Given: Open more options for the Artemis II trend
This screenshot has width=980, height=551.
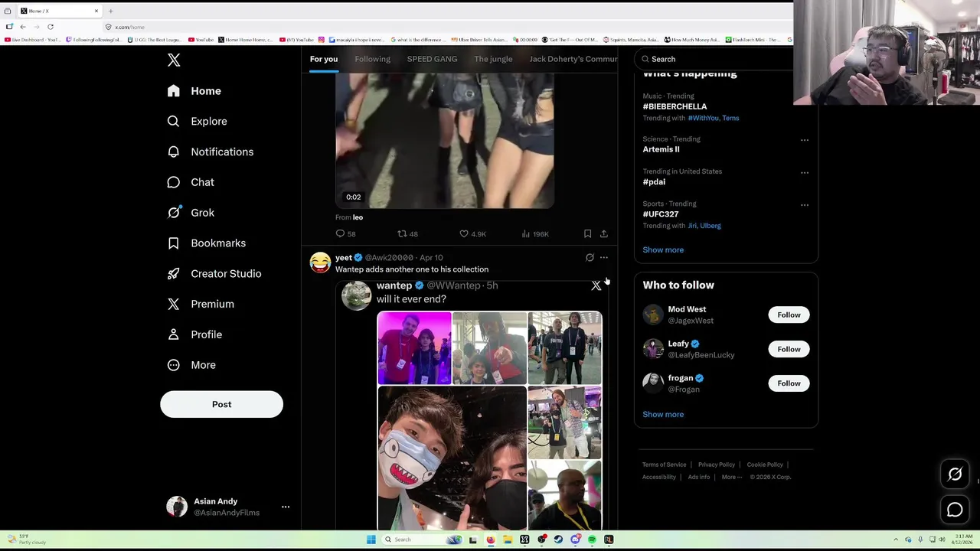Looking at the screenshot, I should [805, 140].
